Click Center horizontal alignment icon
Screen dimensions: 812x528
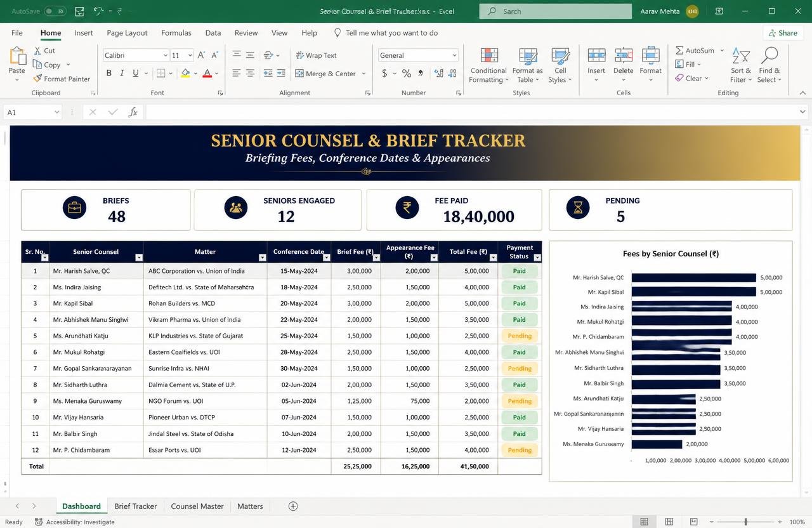click(250, 74)
